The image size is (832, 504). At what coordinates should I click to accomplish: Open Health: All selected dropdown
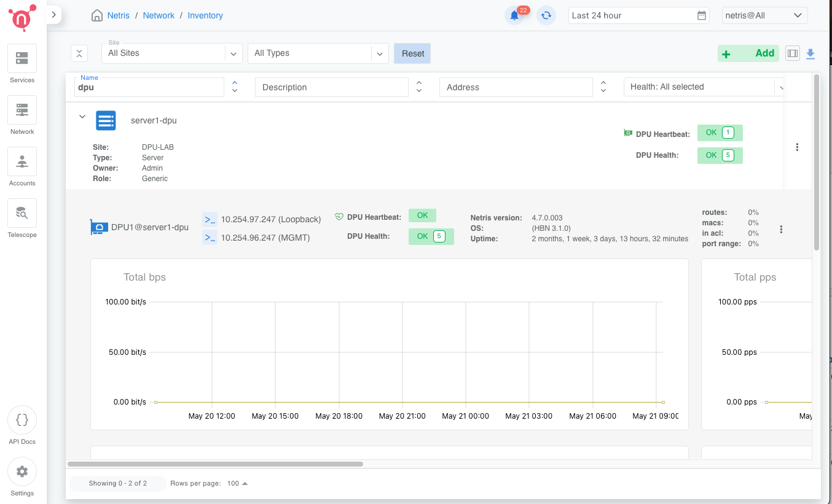pos(704,87)
